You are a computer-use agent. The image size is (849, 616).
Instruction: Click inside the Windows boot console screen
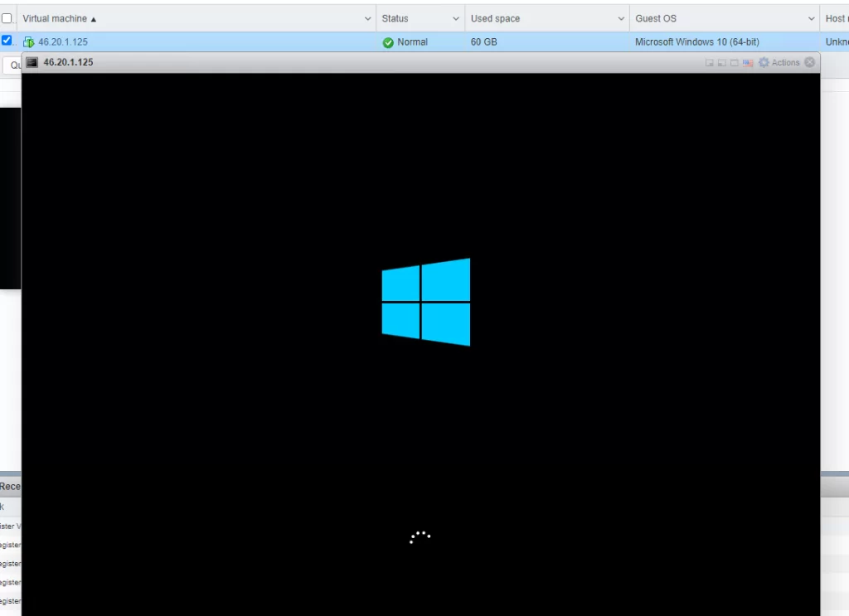click(x=420, y=415)
